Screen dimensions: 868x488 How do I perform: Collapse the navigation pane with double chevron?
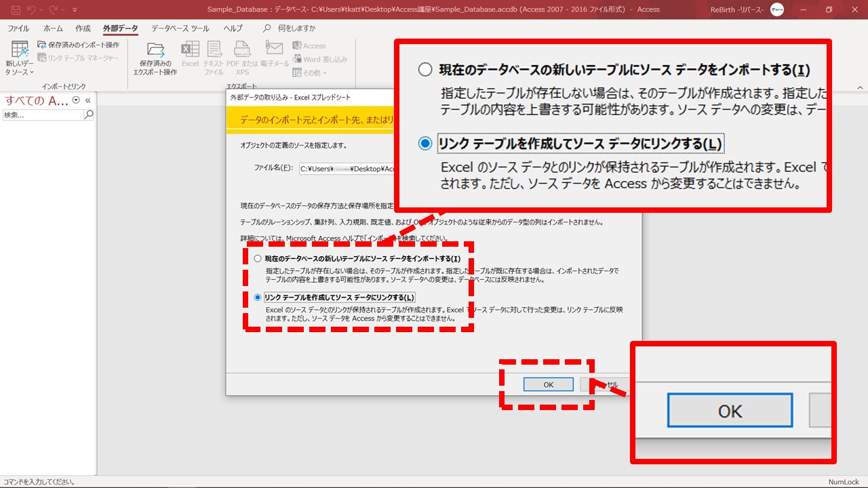[x=87, y=100]
